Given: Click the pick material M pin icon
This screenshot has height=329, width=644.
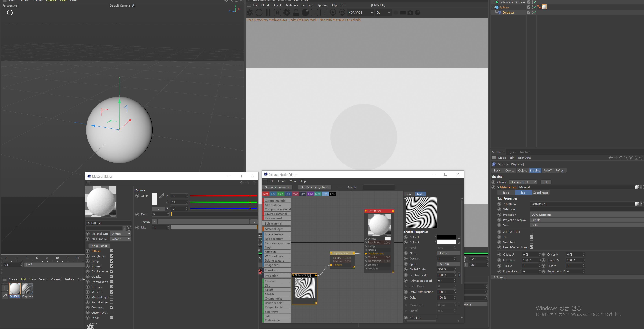Looking at the screenshot, I should (x=342, y=13).
